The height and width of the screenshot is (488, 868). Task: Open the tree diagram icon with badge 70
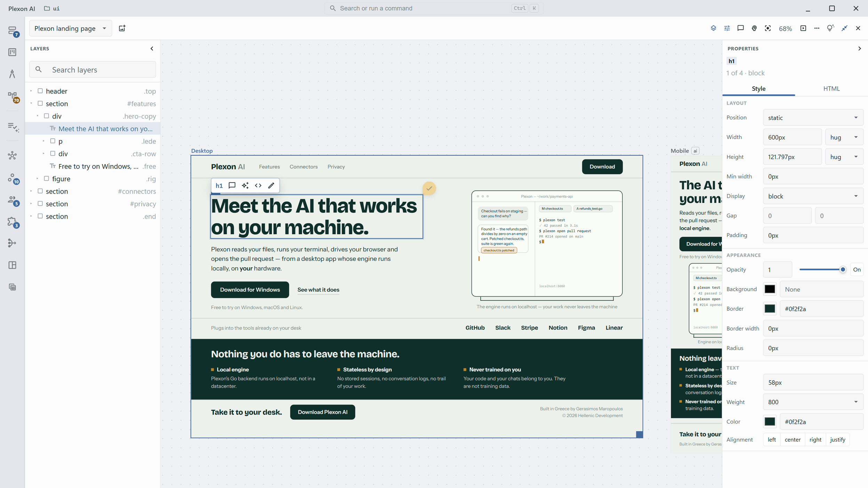[13, 96]
